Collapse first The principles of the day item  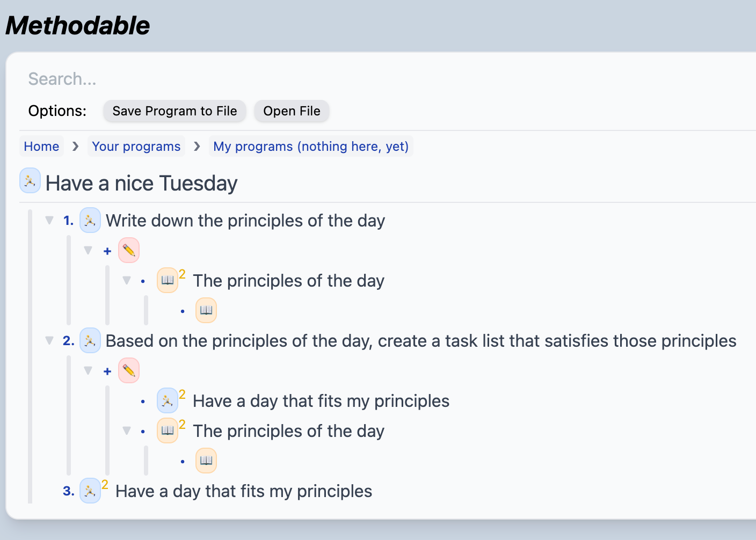[127, 280]
